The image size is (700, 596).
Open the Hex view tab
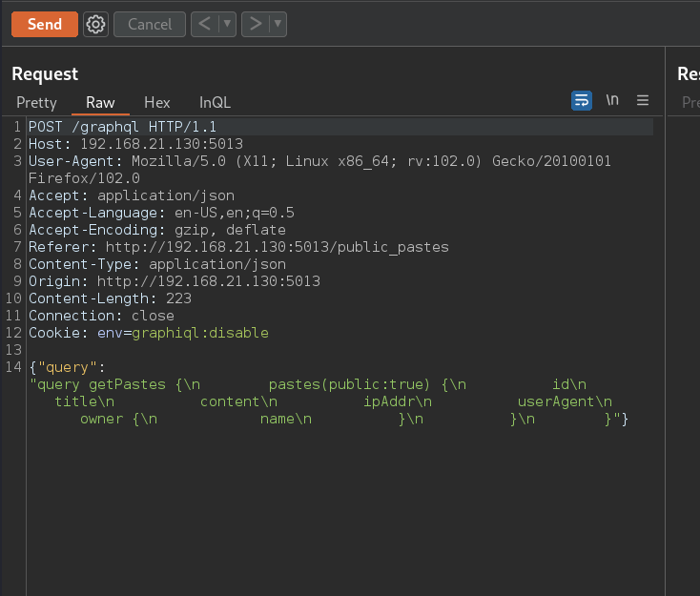156,102
